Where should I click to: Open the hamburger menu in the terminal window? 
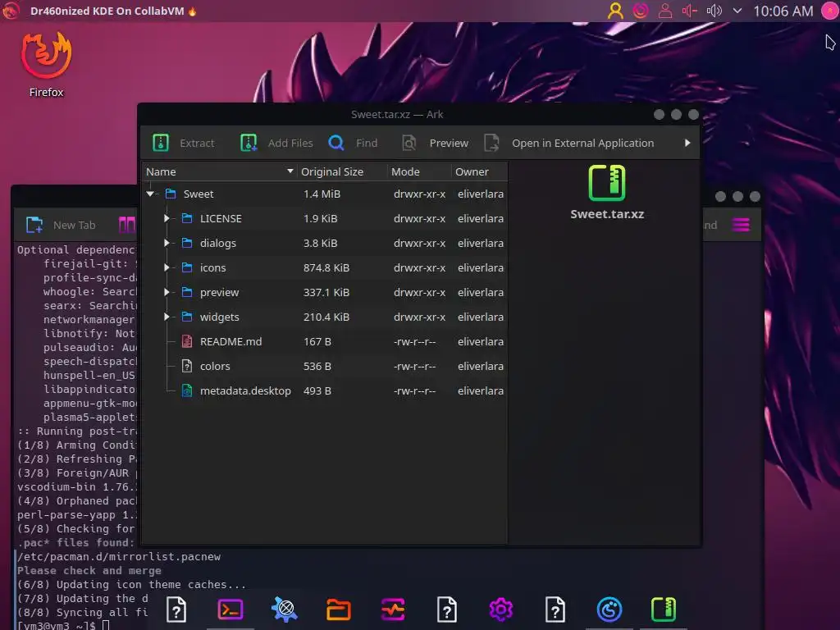tap(741, 225)
